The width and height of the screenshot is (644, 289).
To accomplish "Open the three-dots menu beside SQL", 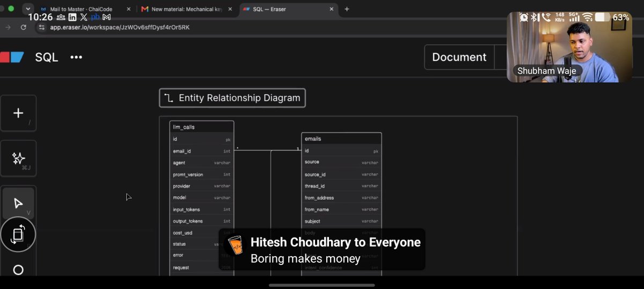I will click(x=76, y=57).
